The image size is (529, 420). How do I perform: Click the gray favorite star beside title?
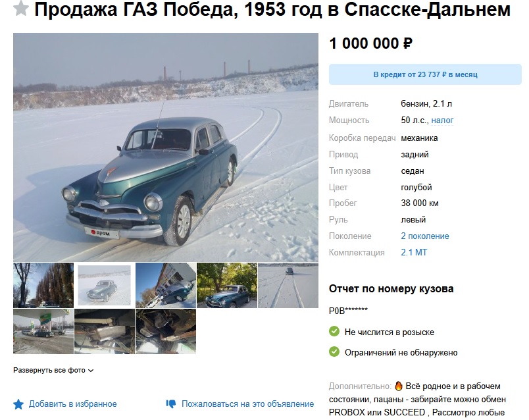pyautogui.click(x=20, y=8)
